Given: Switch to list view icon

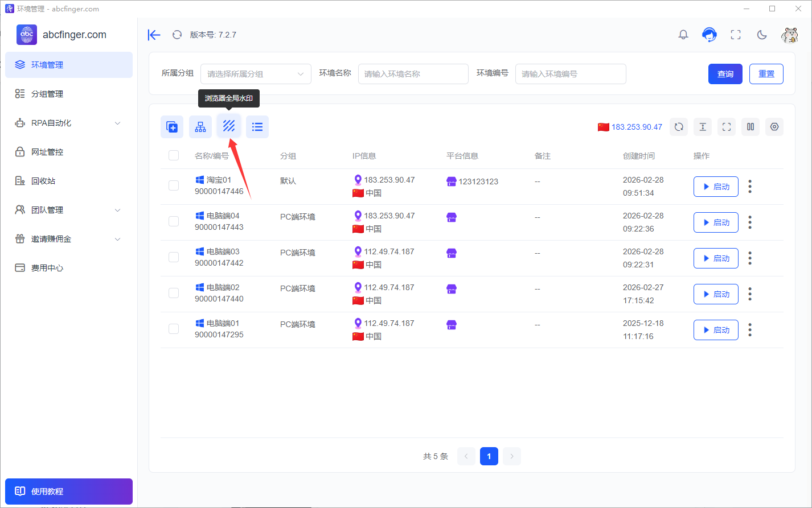Looking at the screenshot, I should pos(257,126).
